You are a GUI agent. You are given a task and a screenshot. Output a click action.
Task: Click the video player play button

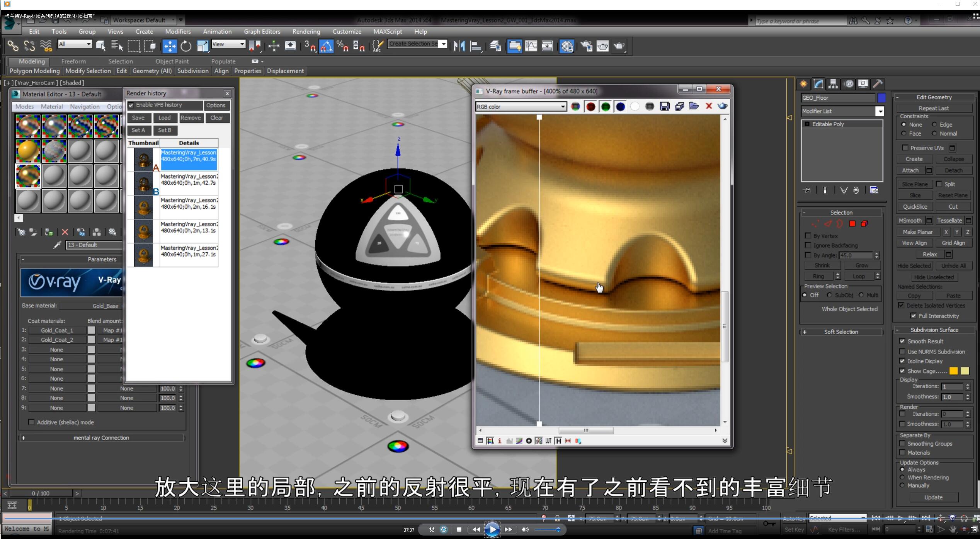(492, 529)
